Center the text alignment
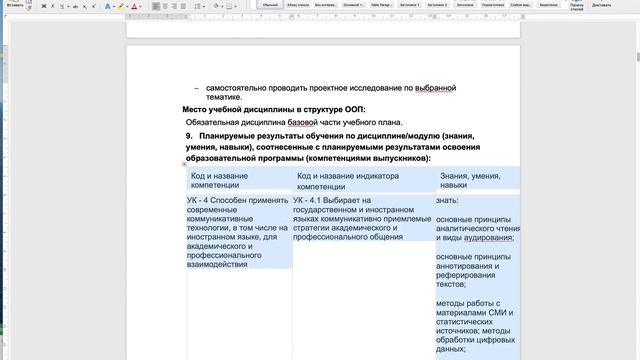Viewport: 640px width, 360px height. click(x=165, y=6)
